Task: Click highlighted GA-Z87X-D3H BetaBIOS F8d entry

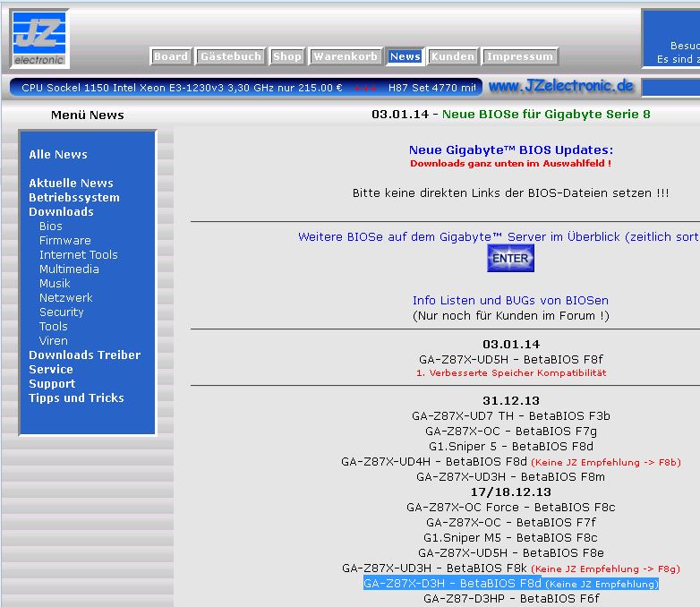Action: tap(511, 584)
